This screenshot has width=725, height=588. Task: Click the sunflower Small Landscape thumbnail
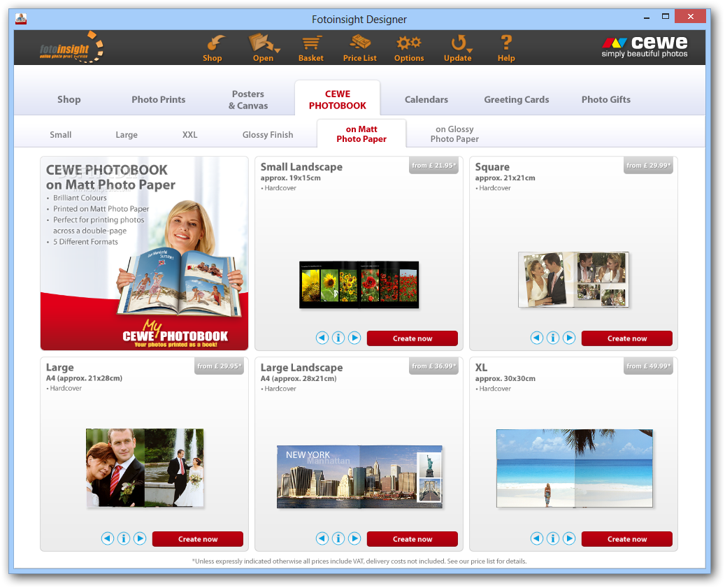(x=359, y=285)
